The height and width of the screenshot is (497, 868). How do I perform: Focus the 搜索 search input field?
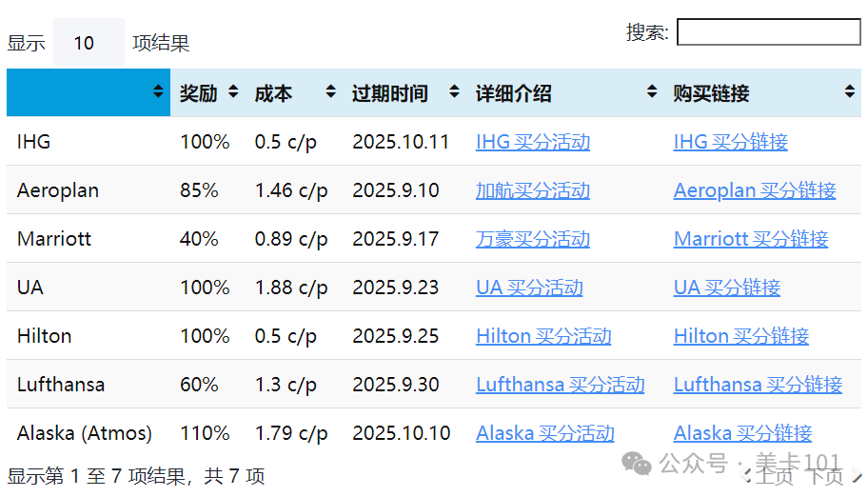(769, 31)
